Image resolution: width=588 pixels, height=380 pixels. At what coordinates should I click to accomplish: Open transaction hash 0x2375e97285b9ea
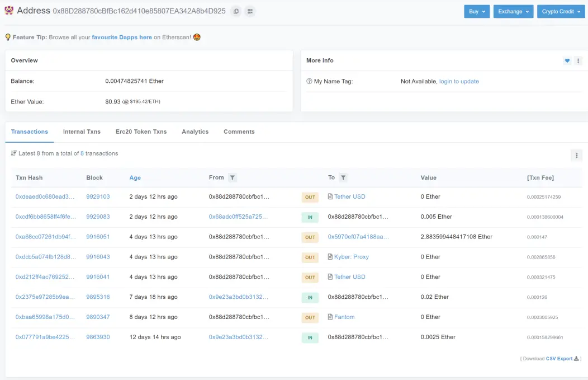(45, 297)
